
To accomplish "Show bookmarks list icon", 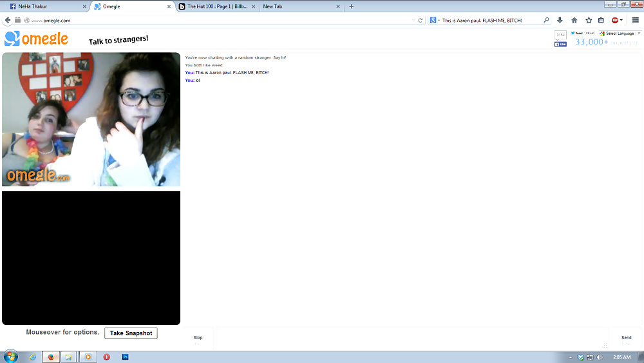I will (601, 20).
